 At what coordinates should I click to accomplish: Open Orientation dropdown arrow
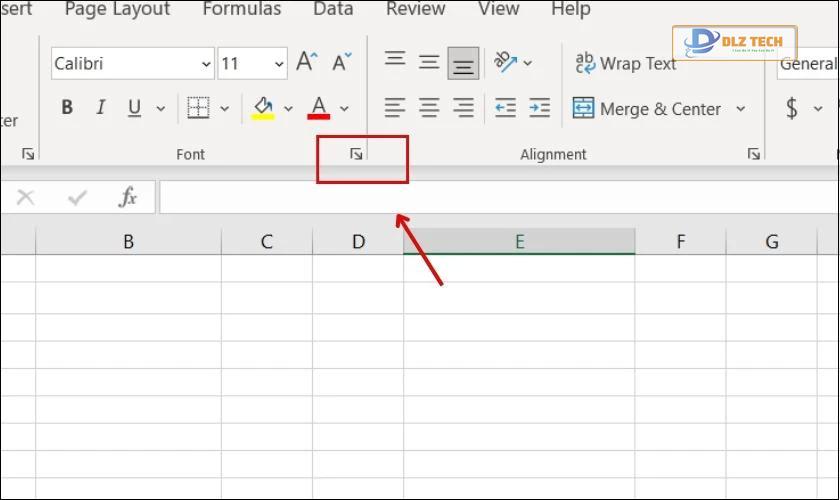pyautogui.click(x=528, y=63)
